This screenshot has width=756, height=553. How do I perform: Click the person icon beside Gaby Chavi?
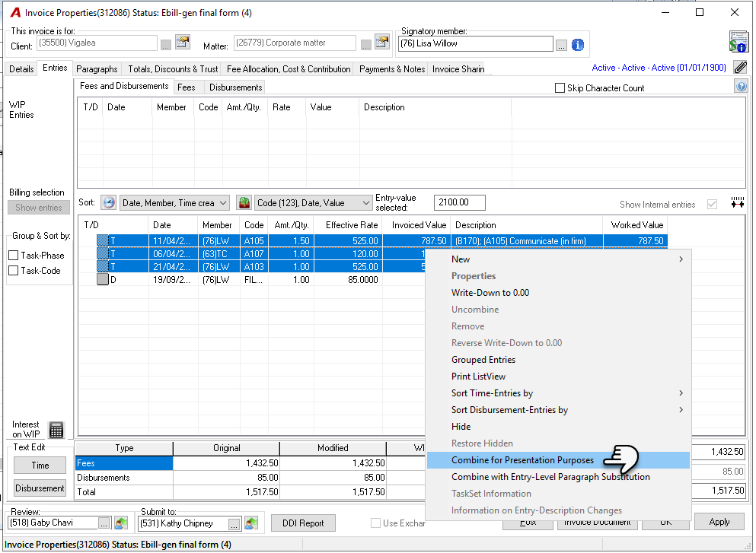coord(121,523)
